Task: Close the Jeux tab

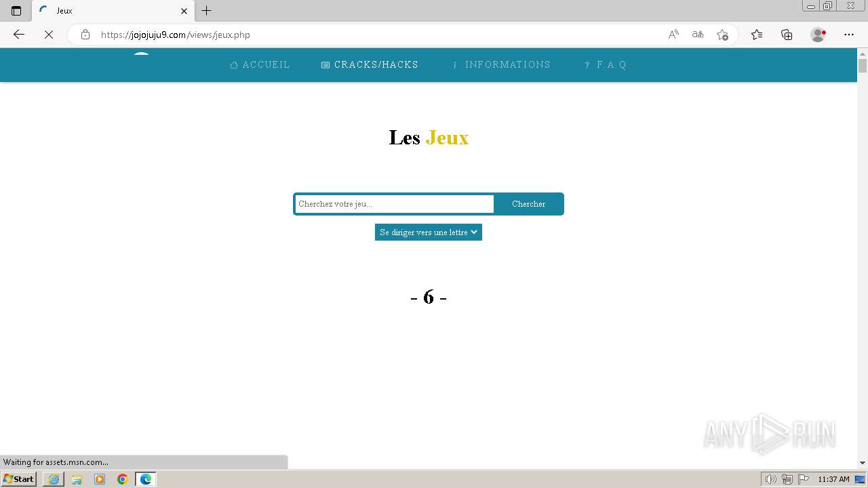Action: (x=184, y=11)
